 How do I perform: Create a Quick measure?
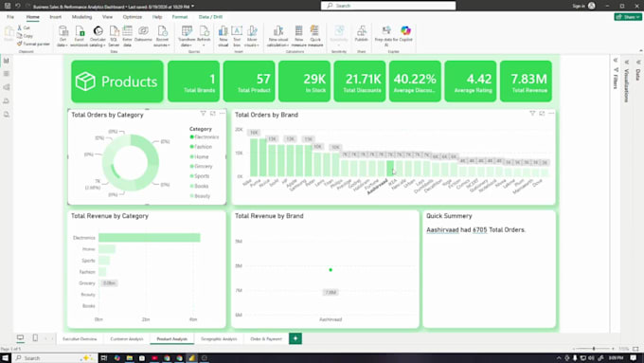pyautogui.click(x=315, y=36)
